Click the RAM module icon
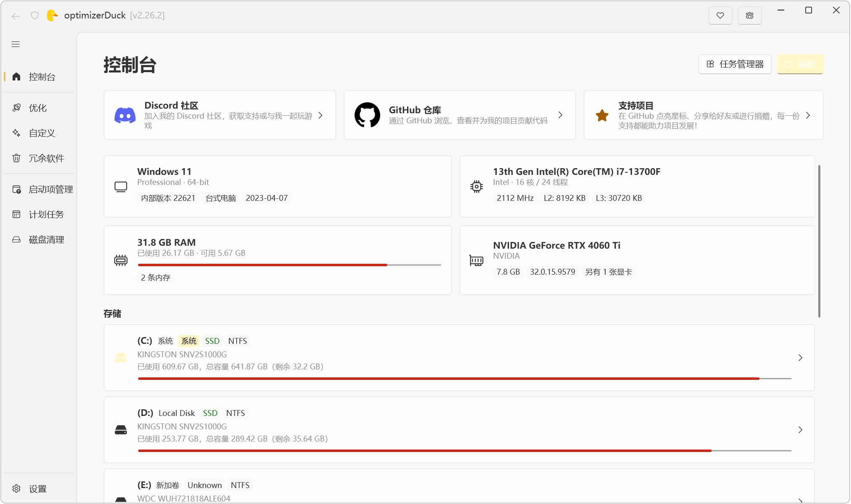 coord(121,260)
